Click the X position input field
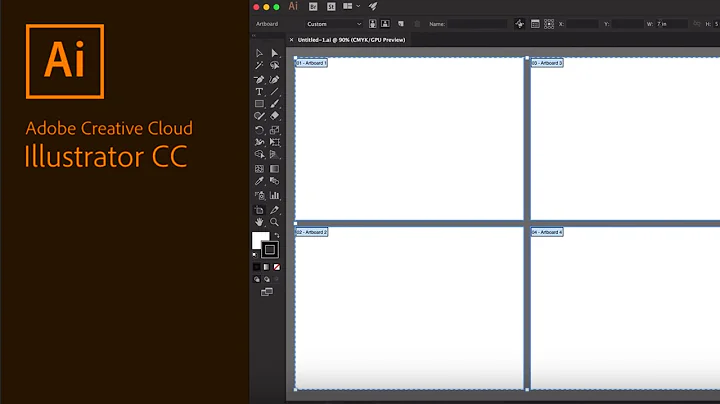This screenshot has width=720, height=404. [582, 24]
